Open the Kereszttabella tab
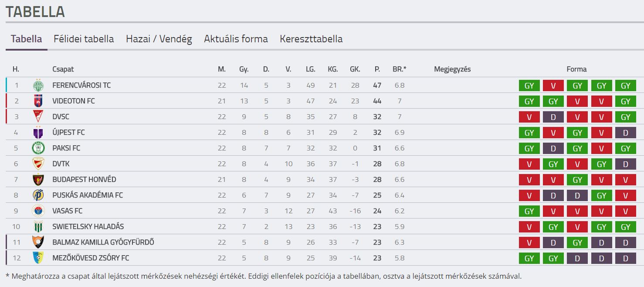Image resolution: width=644 pixels, height=287 pixels. 311,39
